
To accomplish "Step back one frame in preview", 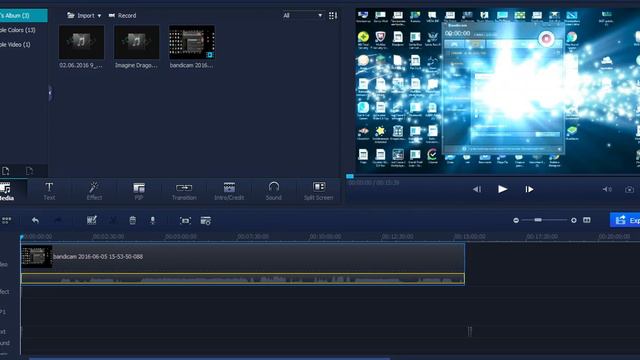I will [476, 189].
